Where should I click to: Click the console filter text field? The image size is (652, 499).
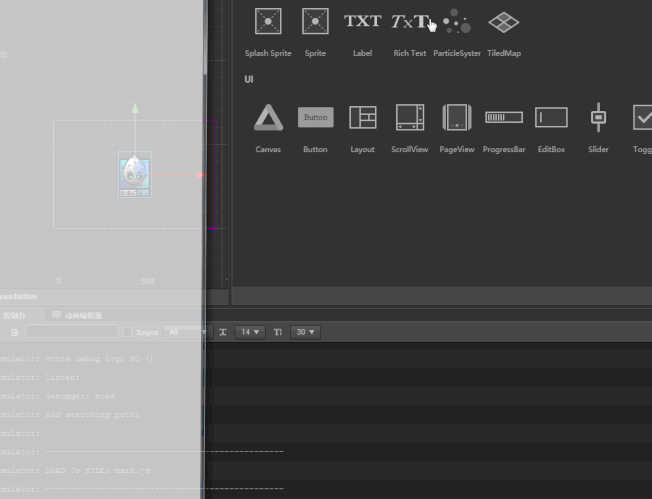pos(72,331)
